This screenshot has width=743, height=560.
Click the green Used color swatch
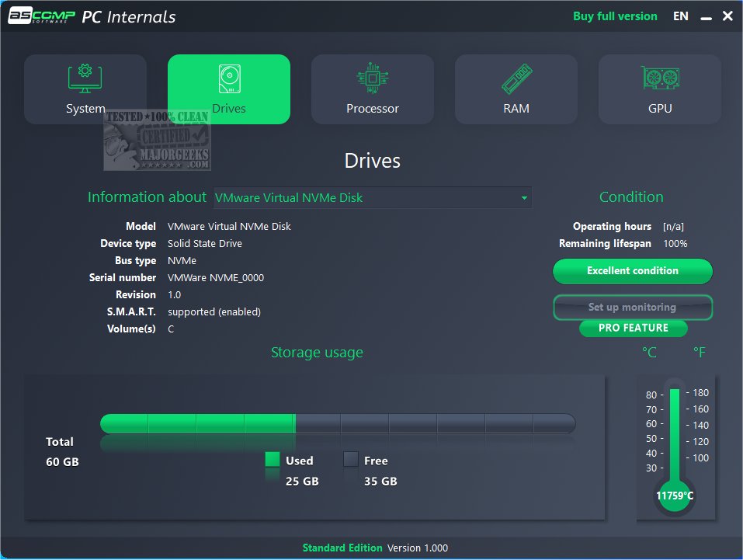point(272,459)
